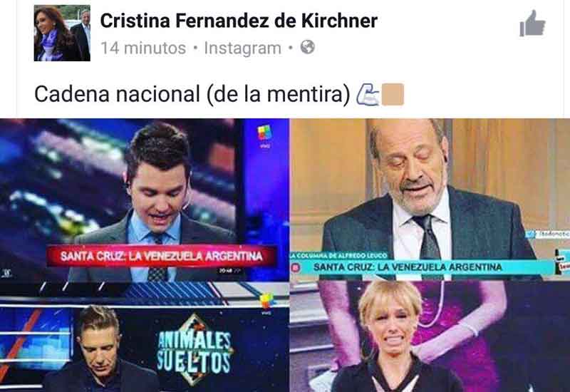Click the globe public privacy icon
This screenshot has width=570, height=392.
pyautogui.click(x=308, y=47)
